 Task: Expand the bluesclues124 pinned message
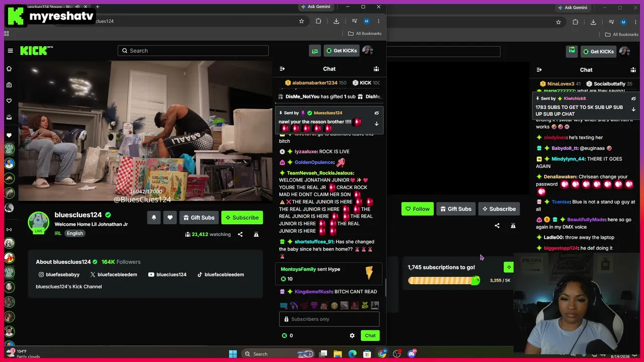[x=376, y=124]
